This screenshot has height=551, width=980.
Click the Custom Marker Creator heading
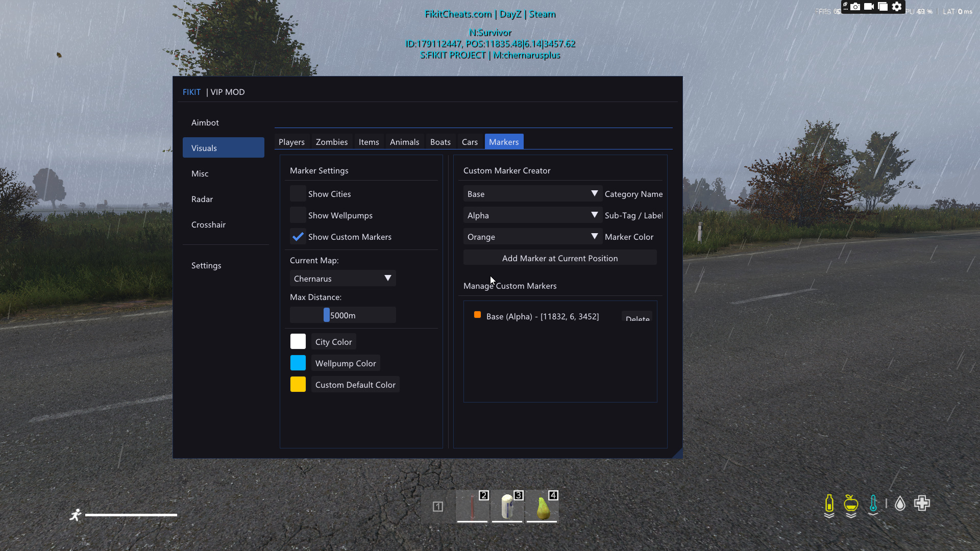[x=507, y=170]
